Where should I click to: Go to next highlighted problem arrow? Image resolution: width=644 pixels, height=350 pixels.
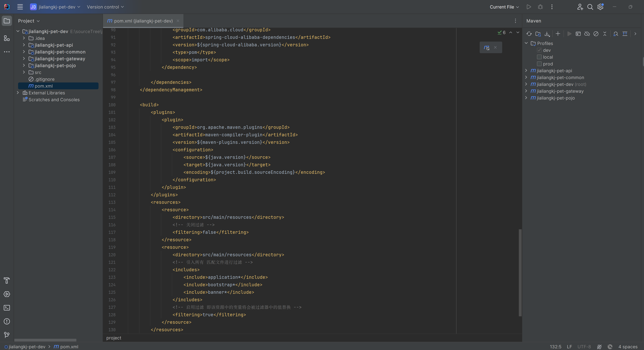(518, 33)
